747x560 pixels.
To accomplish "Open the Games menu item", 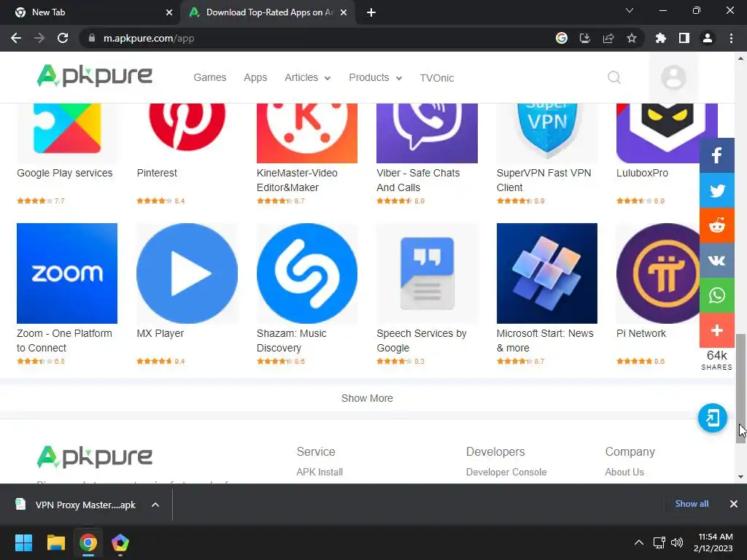I will [209, 77].
